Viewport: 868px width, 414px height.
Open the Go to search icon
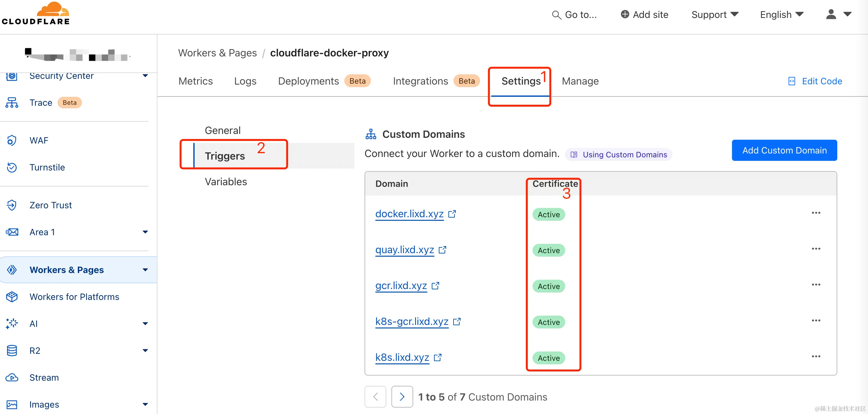[x=556, y=15]
